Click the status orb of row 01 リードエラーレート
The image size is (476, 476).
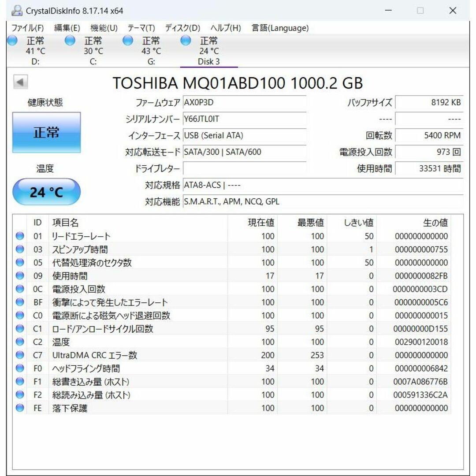click(x=20, y=236)
